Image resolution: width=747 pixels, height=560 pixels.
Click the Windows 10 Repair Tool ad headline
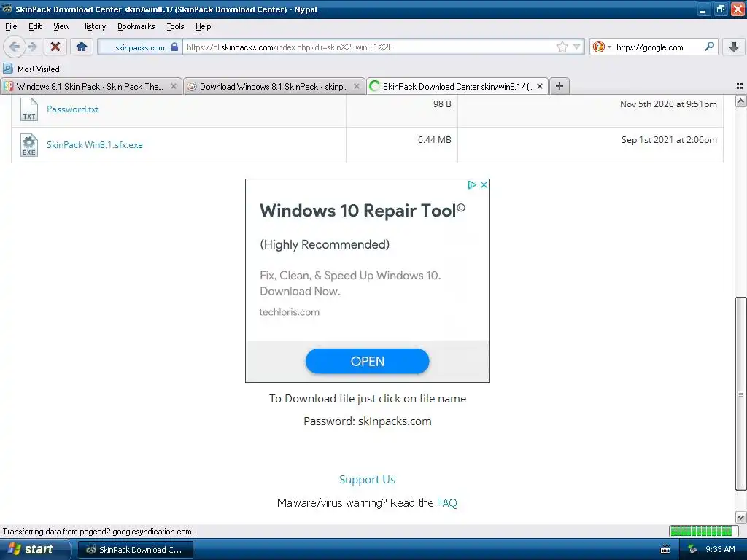pos(363,211)
